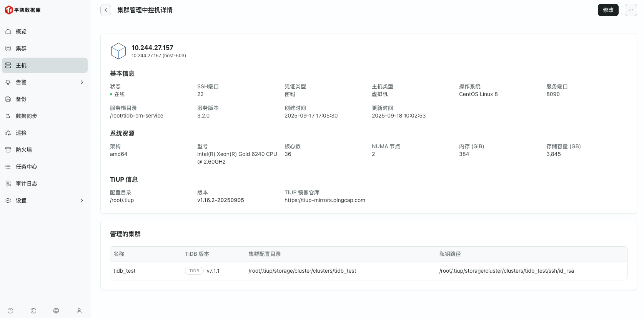Open 概览 in sidebar
644x318 pixels.
(x=21, y=31)
